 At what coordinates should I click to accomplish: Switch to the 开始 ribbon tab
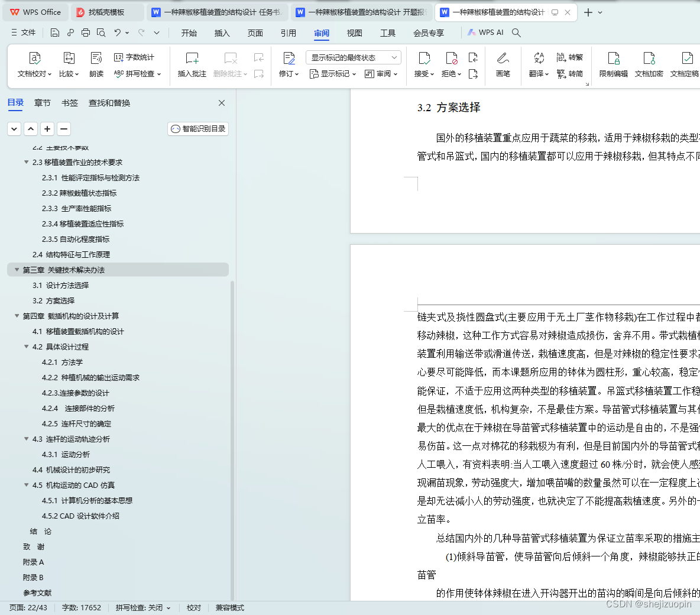click(x=189, y=33)
